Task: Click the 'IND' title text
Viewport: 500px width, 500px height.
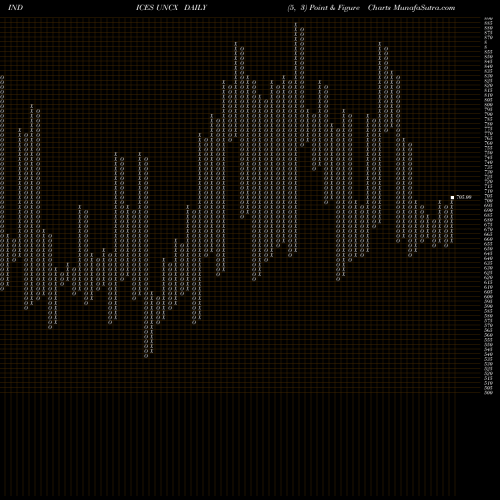Action: [x=15, y=8]
